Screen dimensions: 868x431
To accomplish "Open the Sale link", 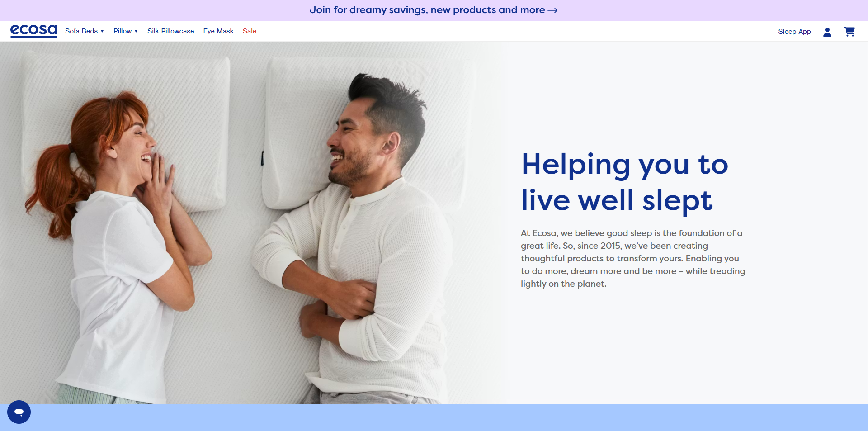I will [x=250, y=31].
